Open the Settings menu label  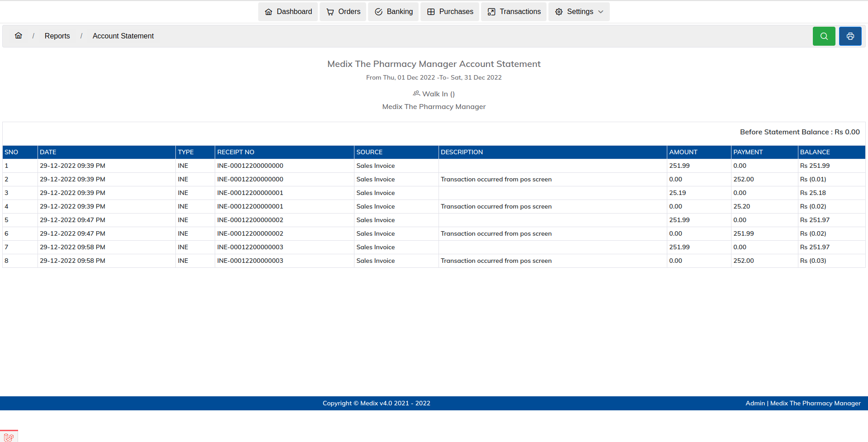click(580, 12)
